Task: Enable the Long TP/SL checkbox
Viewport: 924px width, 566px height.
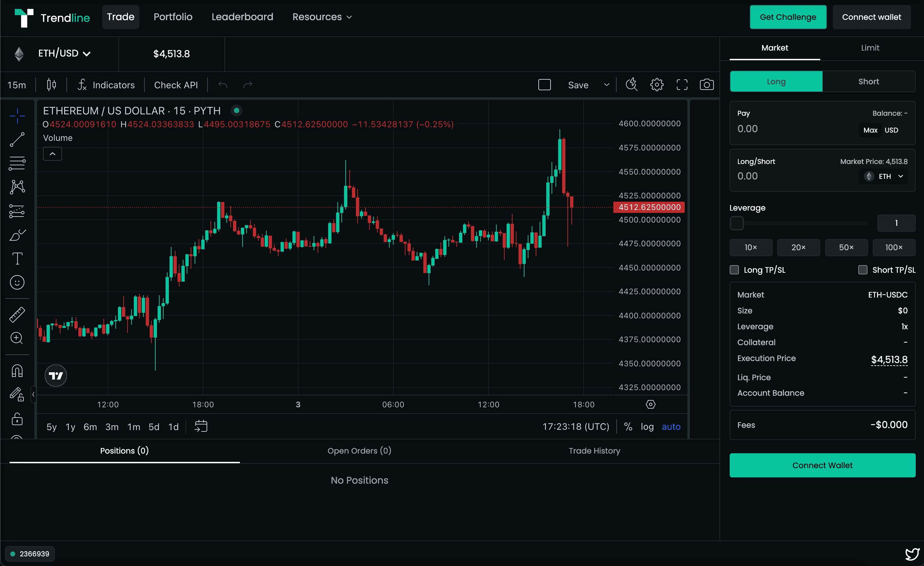Action: pyautogui.click(x=734, y=270)
